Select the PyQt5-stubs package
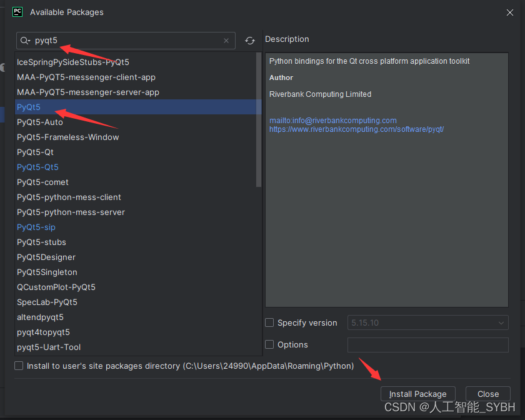The height and width of the screenshot is (420, 525). 138,242
